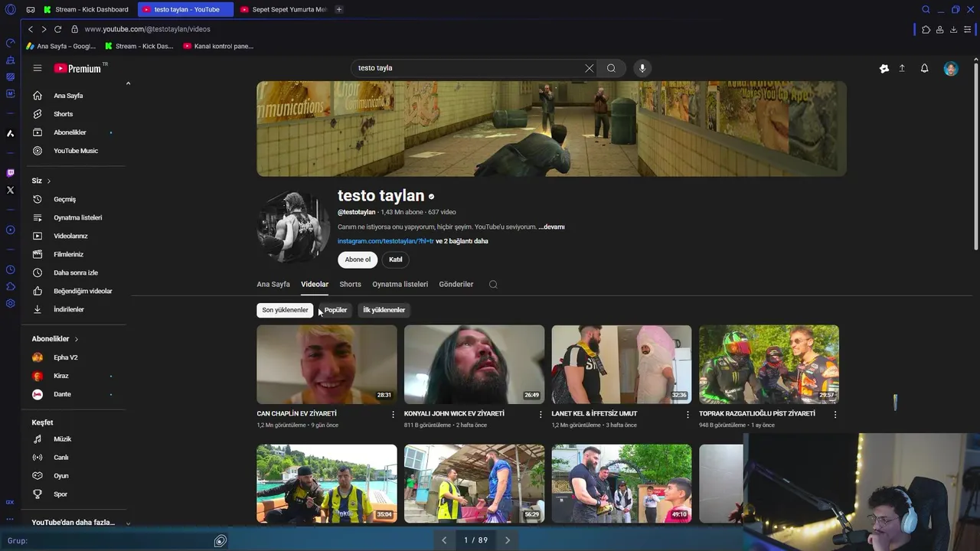Viewport: 980px width, 551px height.
Task: Switch to channel Shorts tab
Action: click(x=350, y=285)
